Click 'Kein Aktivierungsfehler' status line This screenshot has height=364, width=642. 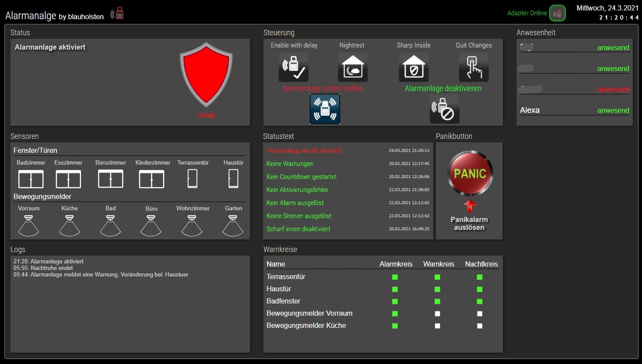coord(297,190)
